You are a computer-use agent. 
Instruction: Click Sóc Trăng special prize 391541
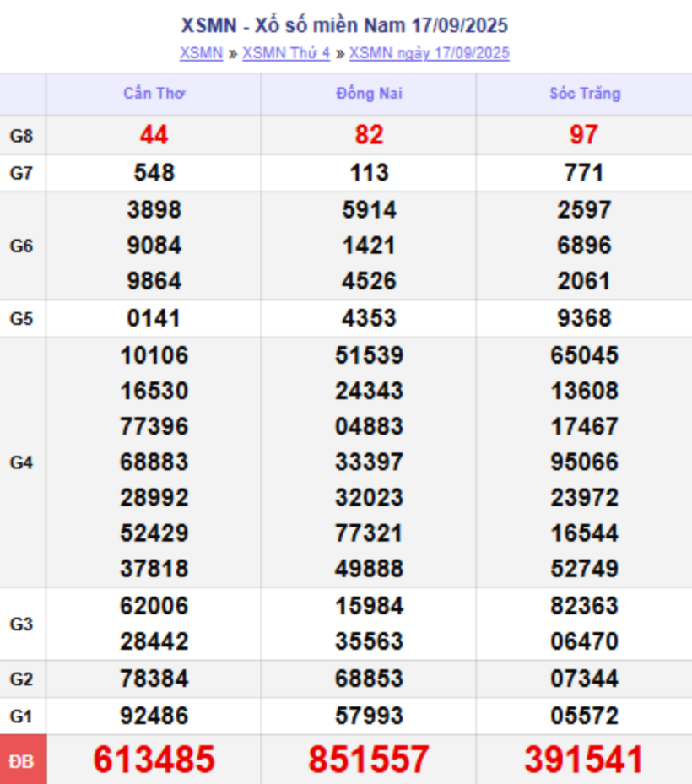[584, 760]
